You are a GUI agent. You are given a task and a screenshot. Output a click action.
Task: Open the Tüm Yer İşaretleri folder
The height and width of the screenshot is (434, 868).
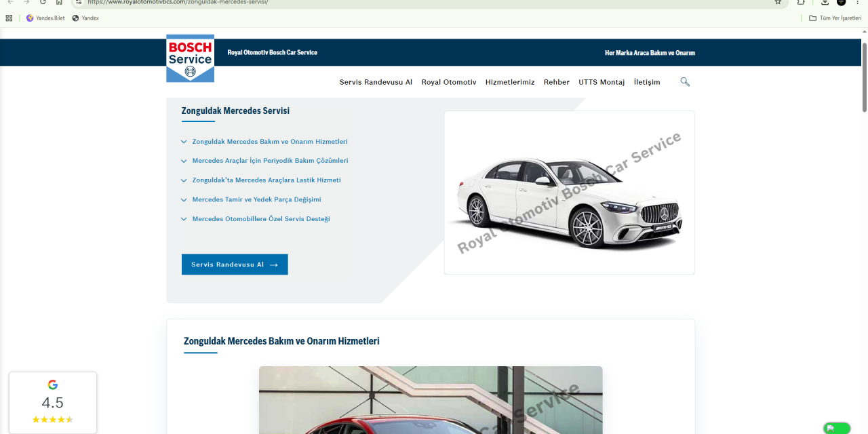(835, 18)
